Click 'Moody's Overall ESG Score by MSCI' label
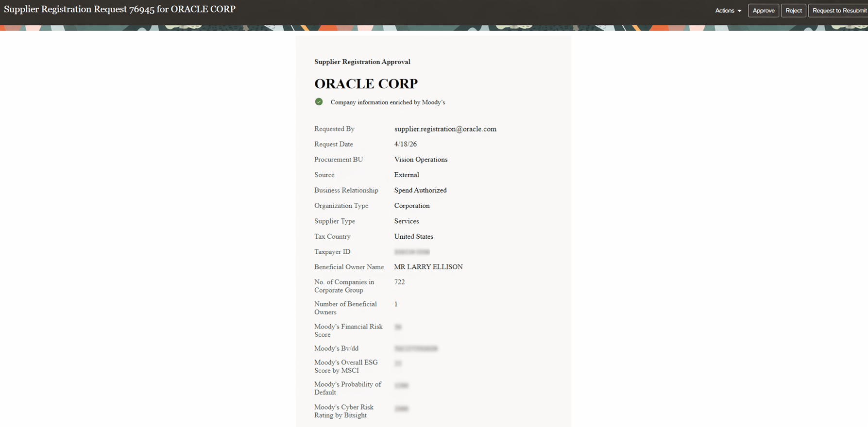The image size is (868, 427). pos(346,366)
